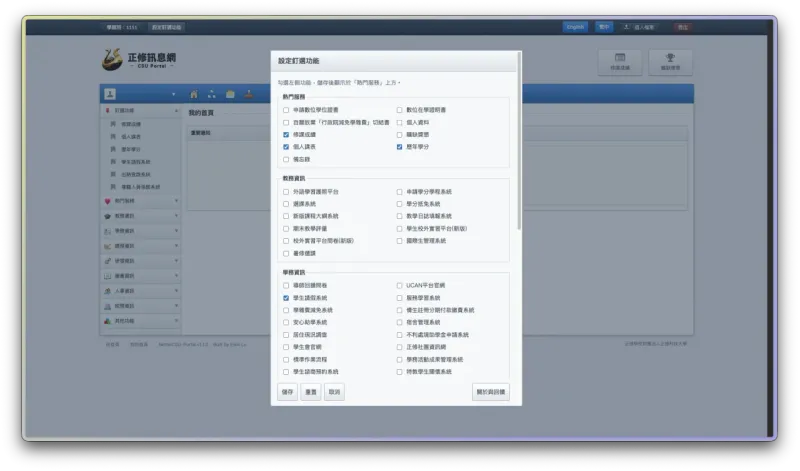800x471 pixels.
Task: Collapse the 訂選功能 sidebar section
Action: [141, 110]
